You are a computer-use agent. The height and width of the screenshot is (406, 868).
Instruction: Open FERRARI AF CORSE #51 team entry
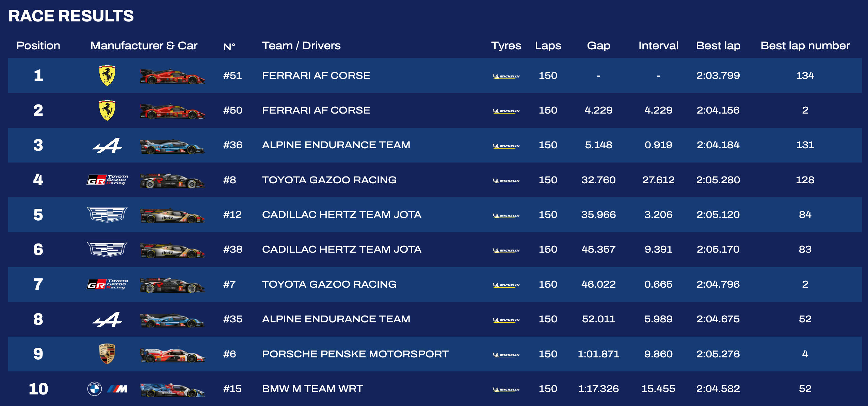point(316,75)
